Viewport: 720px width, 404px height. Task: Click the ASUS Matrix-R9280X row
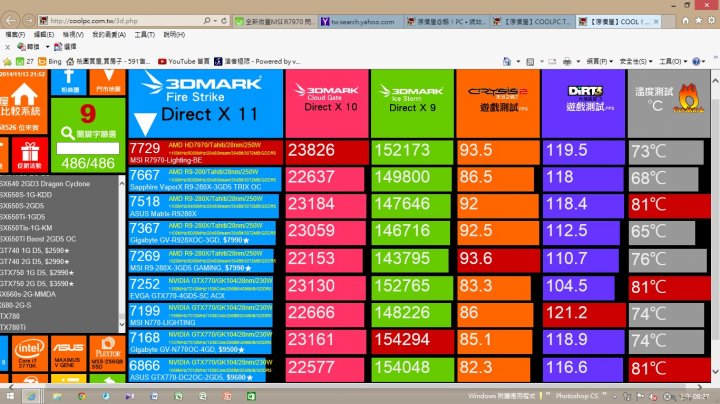203,206
